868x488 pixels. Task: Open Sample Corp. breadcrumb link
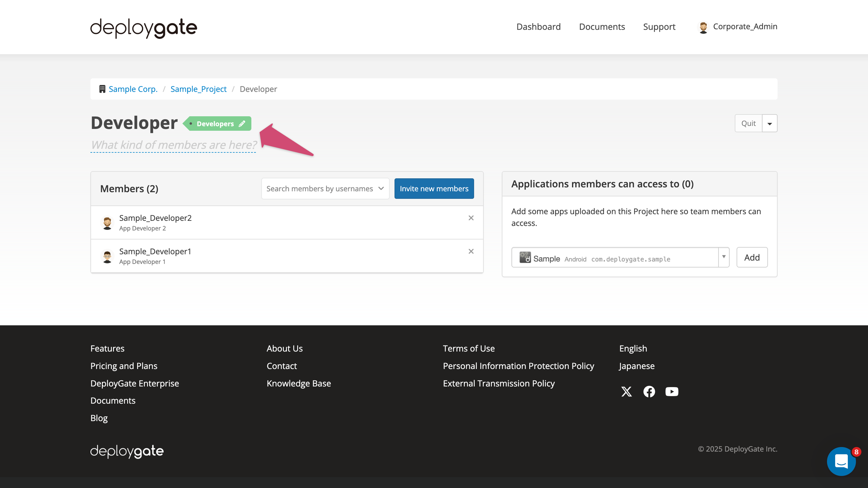click(x=133, y=89)
